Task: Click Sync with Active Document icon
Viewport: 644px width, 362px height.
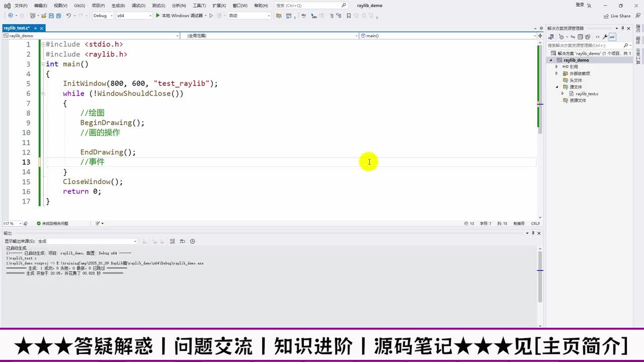Action: pos(573,37)
